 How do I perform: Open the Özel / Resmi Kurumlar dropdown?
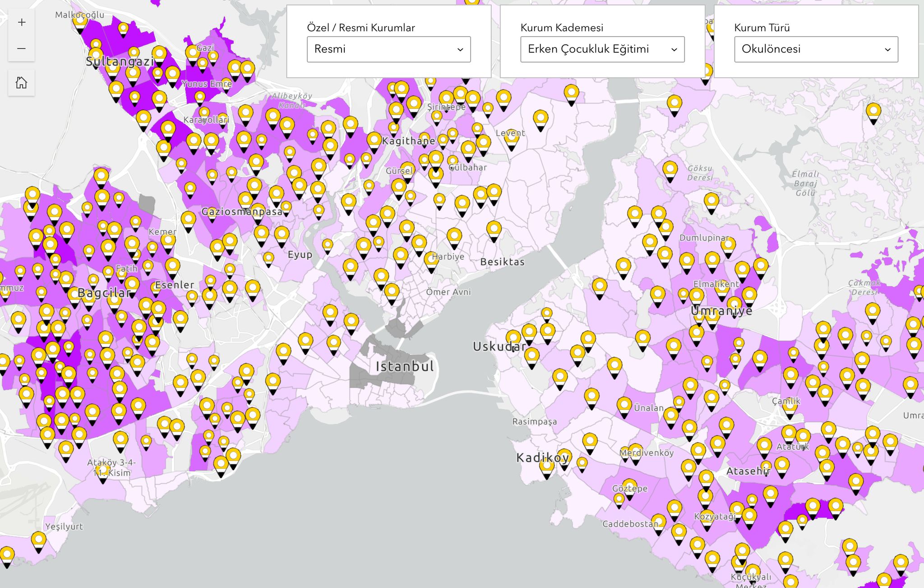pos(388,49)
